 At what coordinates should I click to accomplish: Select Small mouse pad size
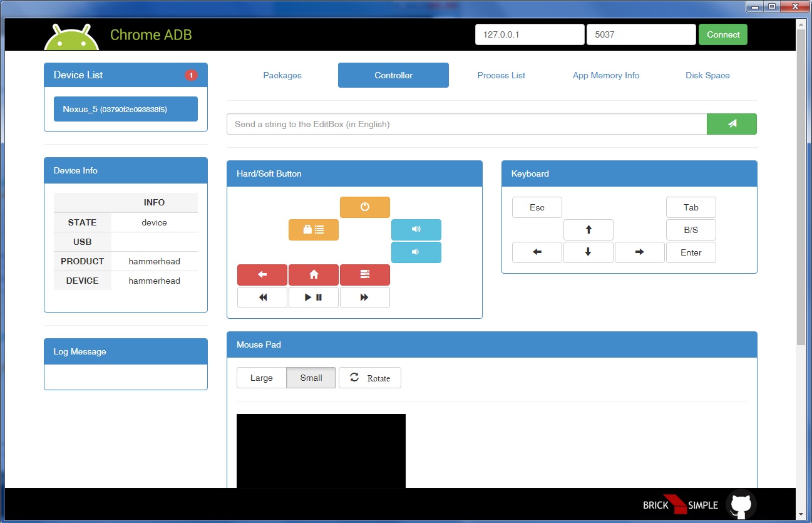311,378
